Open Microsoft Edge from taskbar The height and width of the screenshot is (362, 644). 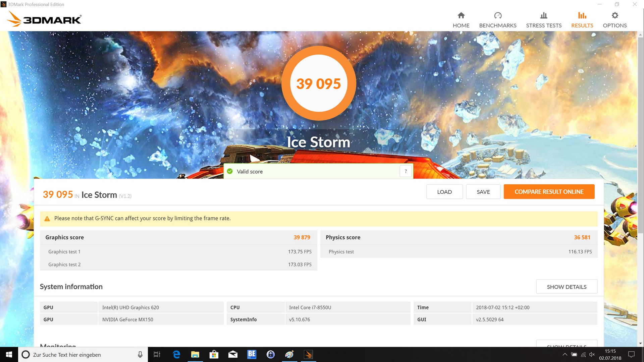coord(176,355)
